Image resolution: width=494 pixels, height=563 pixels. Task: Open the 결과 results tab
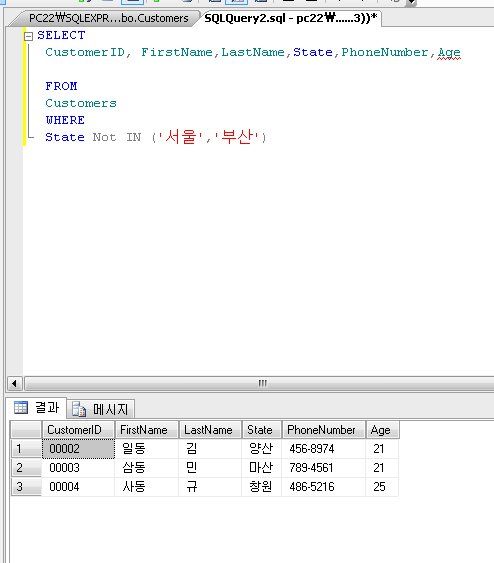coord(37,408)
